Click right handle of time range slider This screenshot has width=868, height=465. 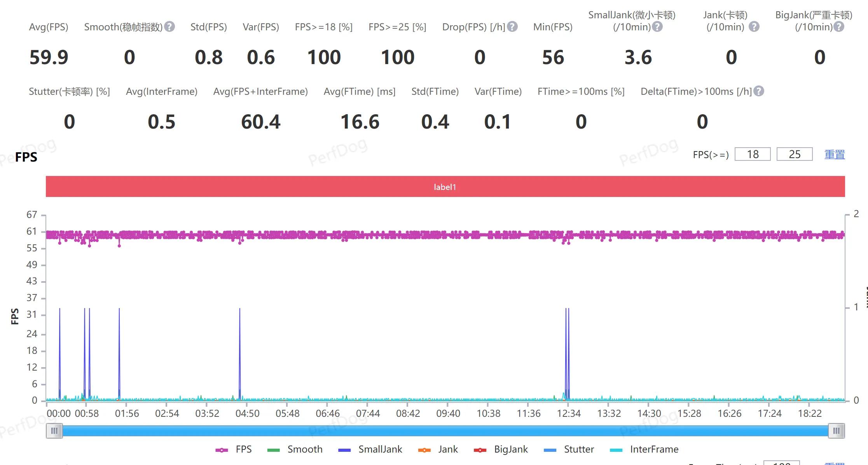(x=836, y=431)
